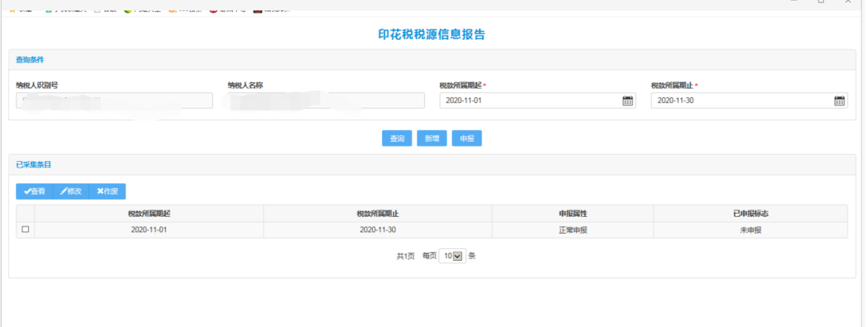Screen dimensions: 868x327
Task: Click the 已申报标志 column header
Action: click(x=750, y=214)
